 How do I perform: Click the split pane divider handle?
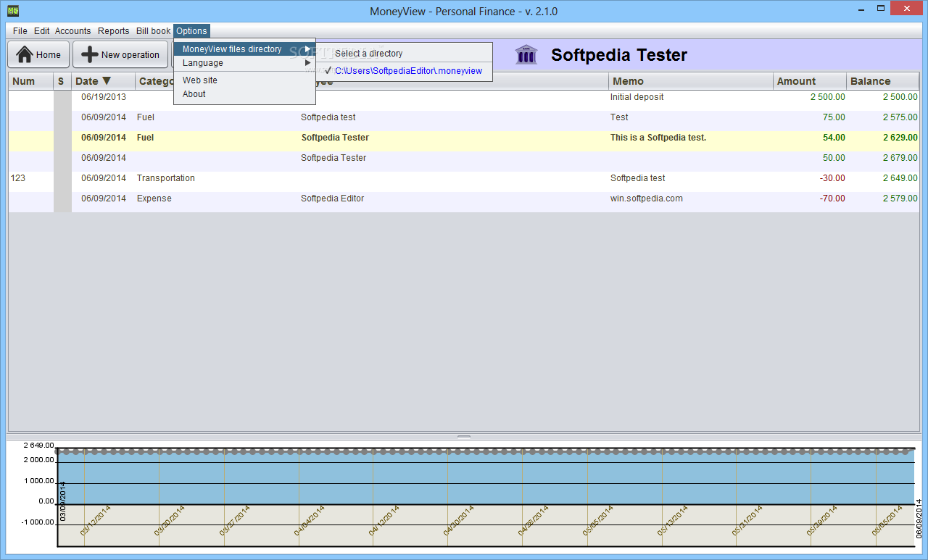coord(464,437)
